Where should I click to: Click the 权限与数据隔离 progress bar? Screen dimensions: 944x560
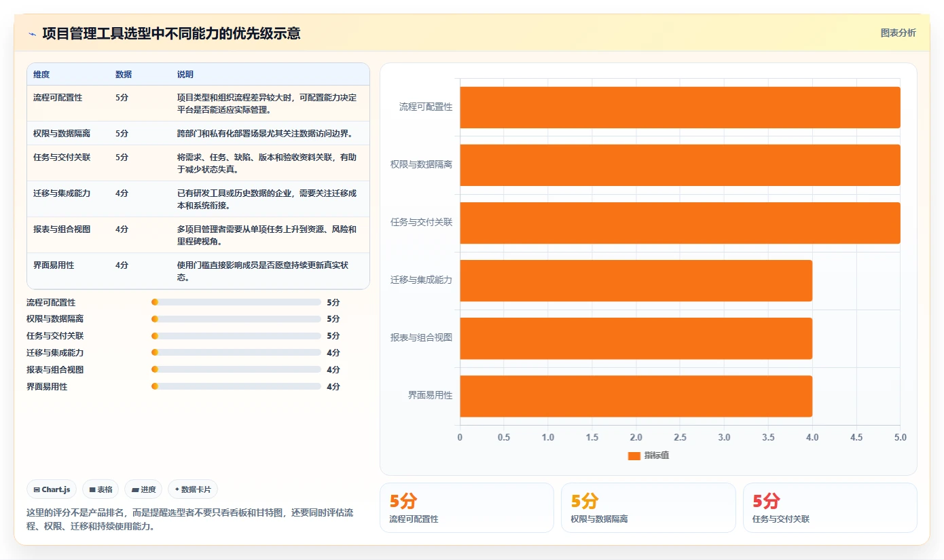click(236, 319)
